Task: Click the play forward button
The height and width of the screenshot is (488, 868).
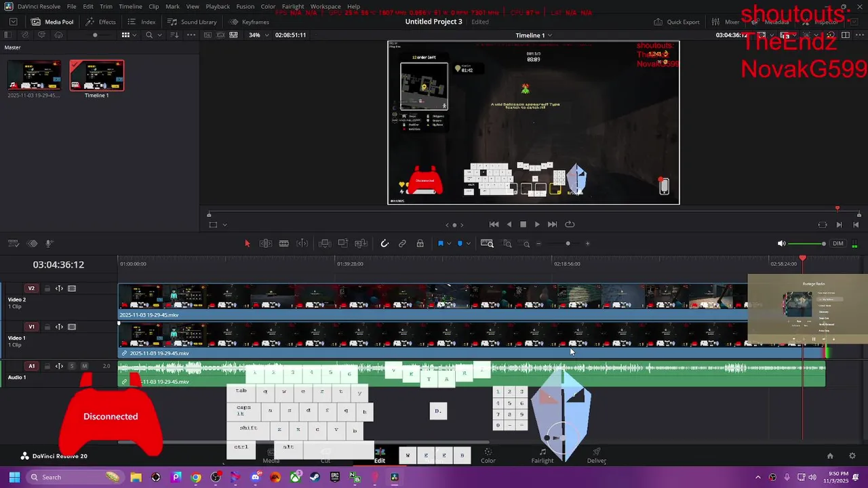Action: 537,224
